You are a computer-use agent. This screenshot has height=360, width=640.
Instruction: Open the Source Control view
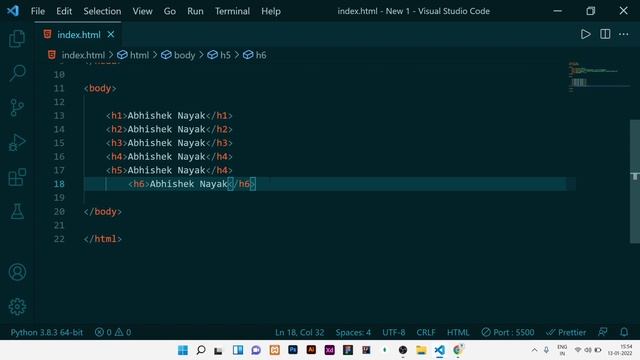pos(17,108)
